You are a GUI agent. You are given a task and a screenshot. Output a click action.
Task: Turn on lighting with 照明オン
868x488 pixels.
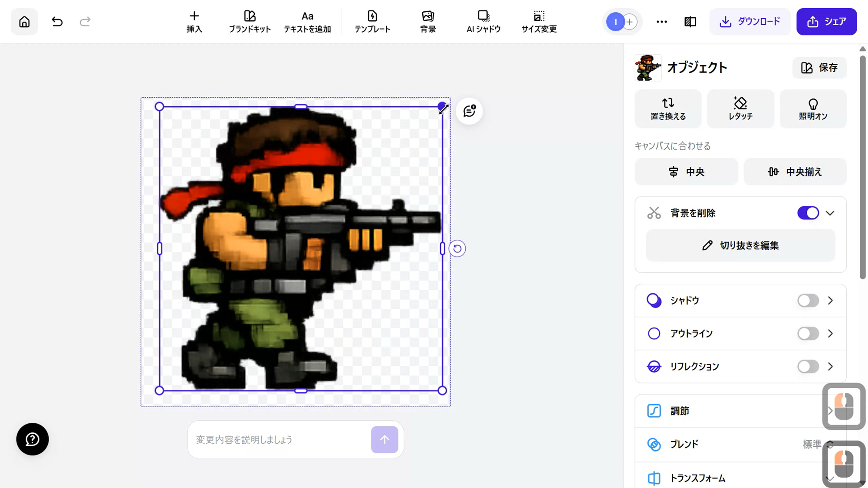tap(813, 109)
